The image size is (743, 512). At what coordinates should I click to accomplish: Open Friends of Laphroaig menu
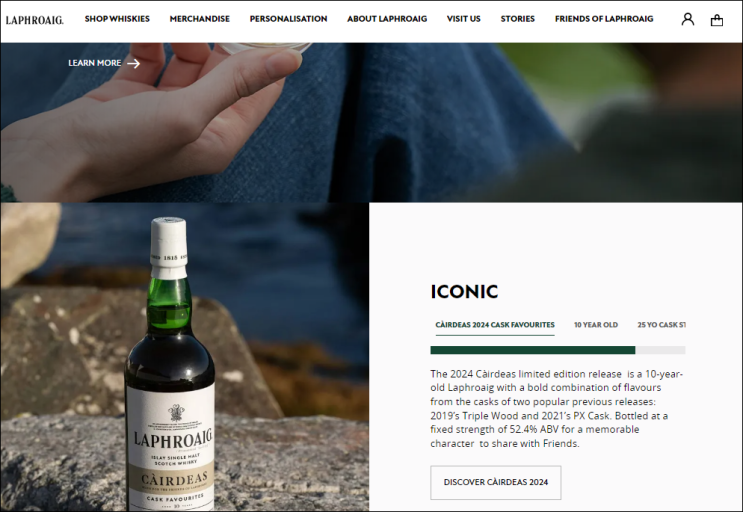[x=604, y=19]
